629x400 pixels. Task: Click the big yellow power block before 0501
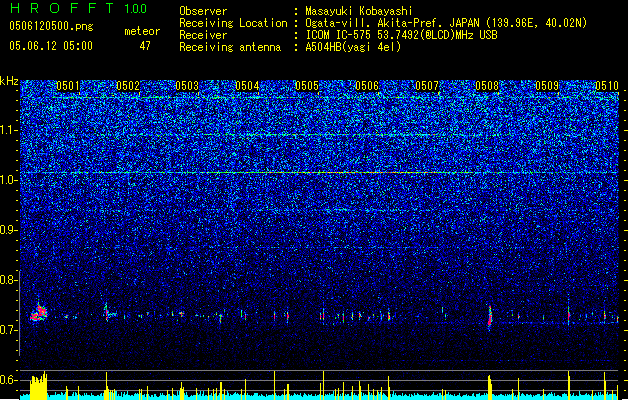pyautogui.click(x=39, y=386)
